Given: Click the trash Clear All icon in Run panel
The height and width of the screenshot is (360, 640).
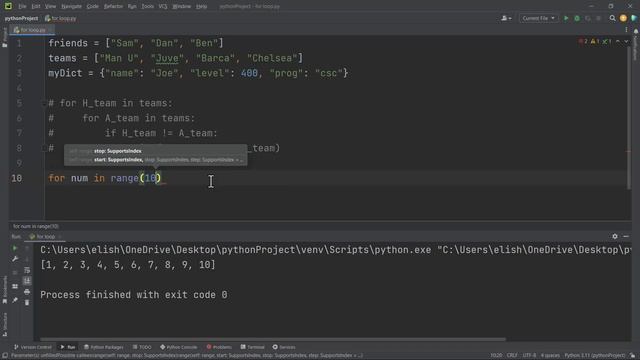Looking at the screenshot, I should coord(27,302).
